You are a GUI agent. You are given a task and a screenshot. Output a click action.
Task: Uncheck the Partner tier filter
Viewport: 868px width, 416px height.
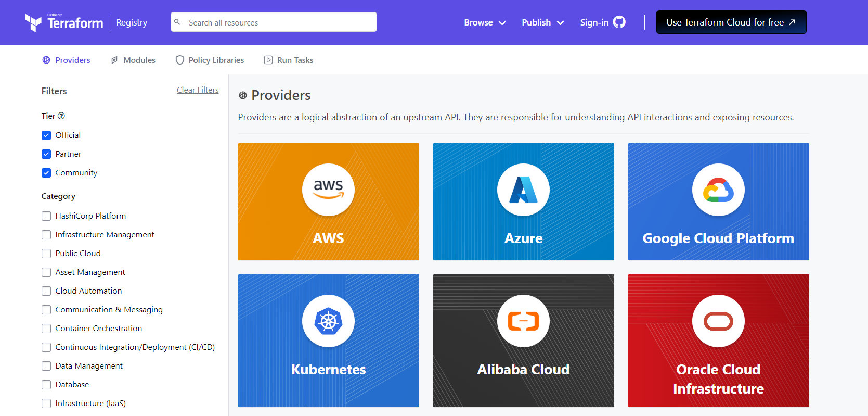[x=46, y=154]
